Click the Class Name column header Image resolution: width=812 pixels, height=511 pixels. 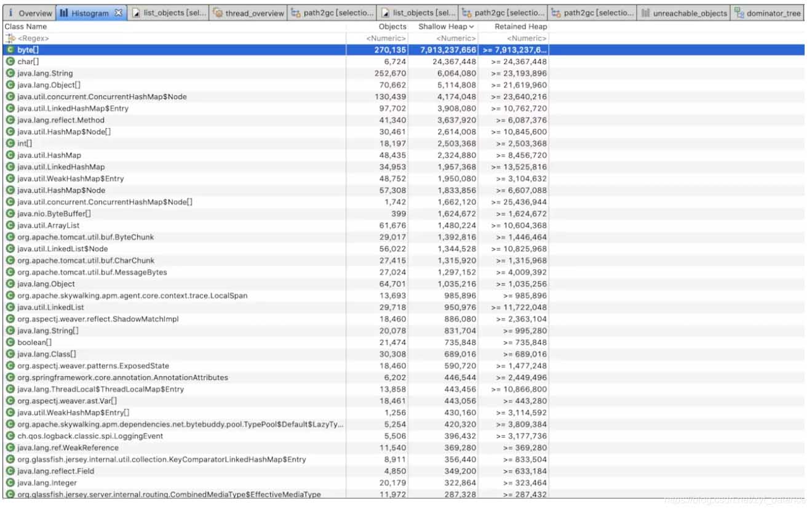click(26, 26)
